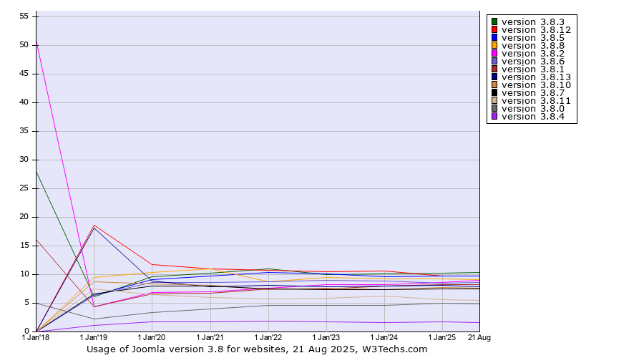Viewport: 644px width, 358px height.
Task: Click y-axis value '25'
Action: coord(24,188)
